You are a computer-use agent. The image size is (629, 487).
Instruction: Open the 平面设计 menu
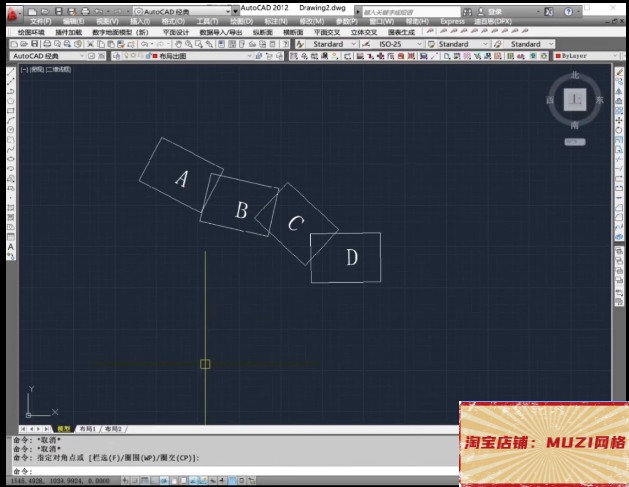(x=175, y=32)
